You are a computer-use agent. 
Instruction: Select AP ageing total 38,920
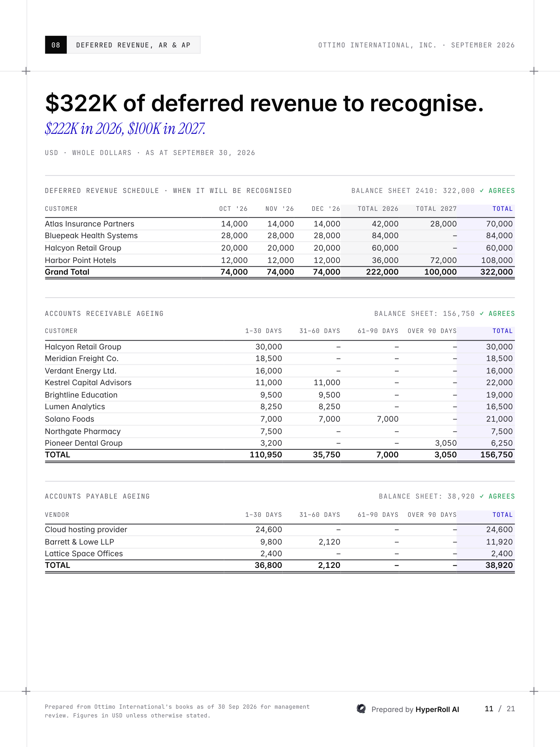[x=499, y=565]
